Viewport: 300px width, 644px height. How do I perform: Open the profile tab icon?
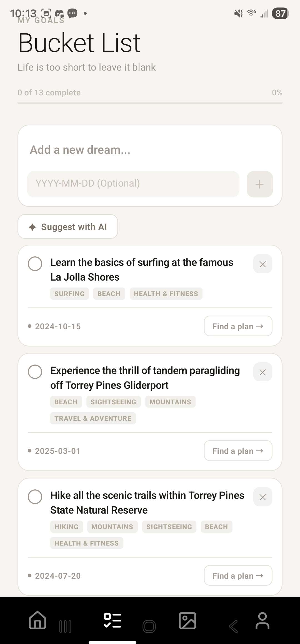(262, 620)
